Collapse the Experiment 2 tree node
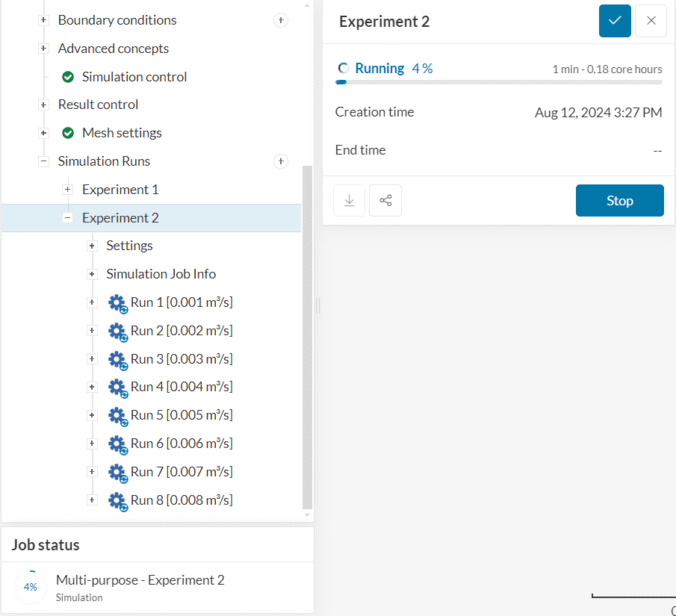Screen dimensions: 676x616 coord(68,218)
